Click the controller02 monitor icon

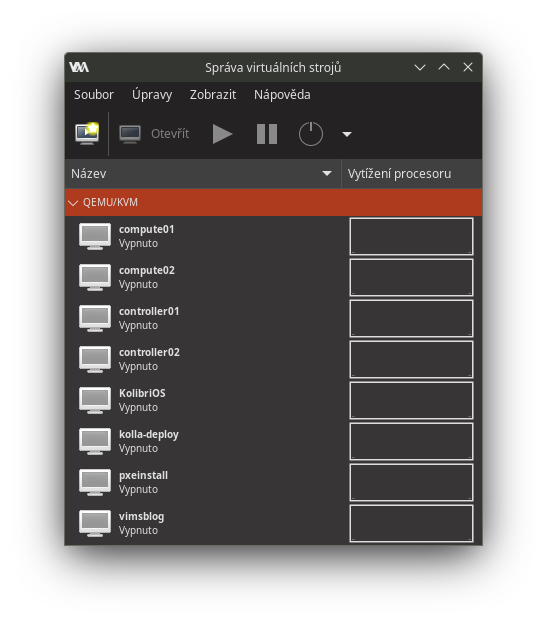(x=95, y=359)
